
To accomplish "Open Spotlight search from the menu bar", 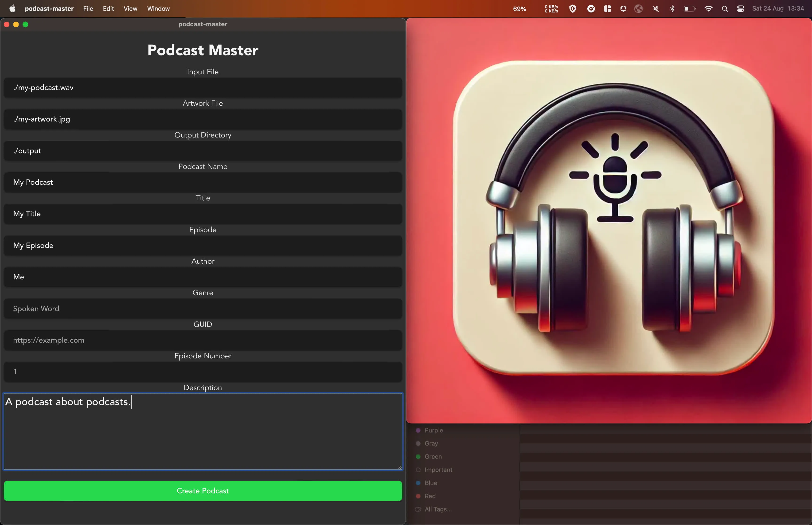I will click(725, 8).
